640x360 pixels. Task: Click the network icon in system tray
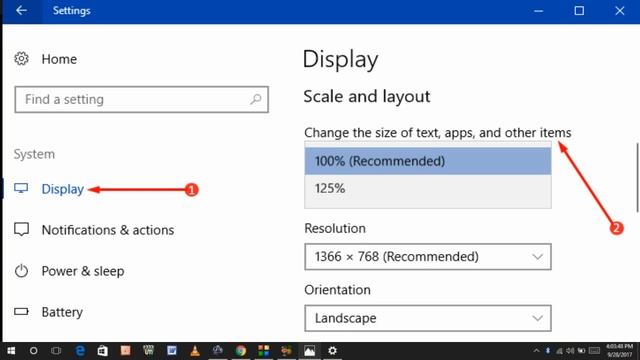560,351
